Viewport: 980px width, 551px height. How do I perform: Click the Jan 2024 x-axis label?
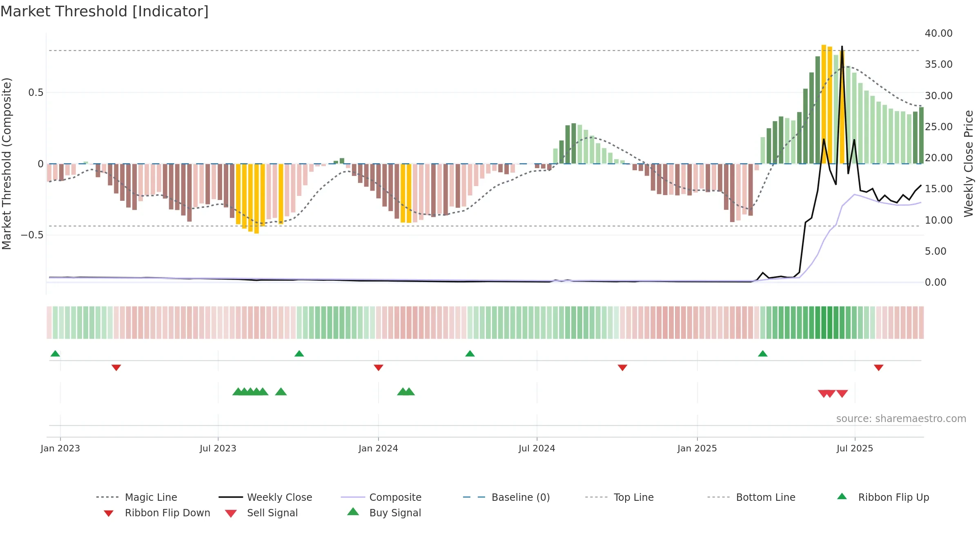[378, 448]
